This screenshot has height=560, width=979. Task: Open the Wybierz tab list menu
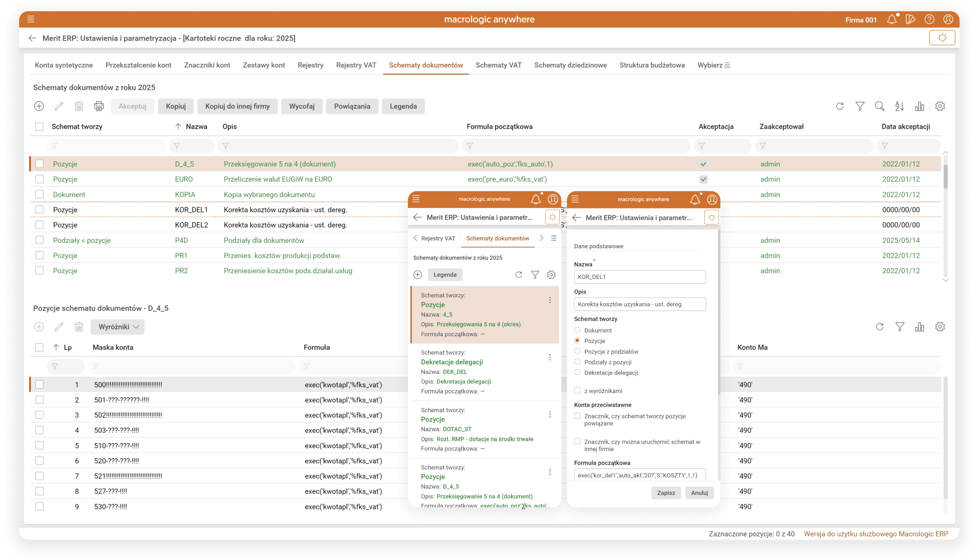point(713,65)
